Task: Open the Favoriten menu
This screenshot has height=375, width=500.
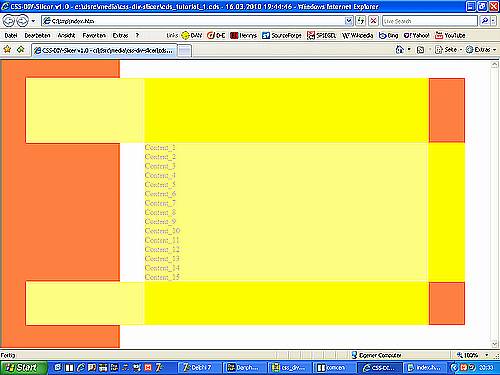Action: click(94, 35)
